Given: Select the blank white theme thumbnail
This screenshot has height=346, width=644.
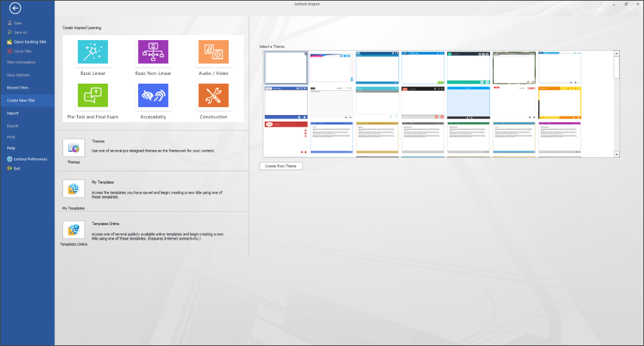Looking at the screenshot, I should [286, 68].
